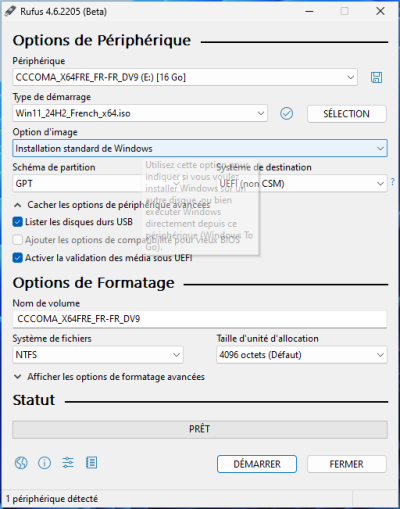Viewport: 400px width, 509px height.
Task: Click the SÉLECTION button
Action: pyautogui.click(x=347, y=114)
